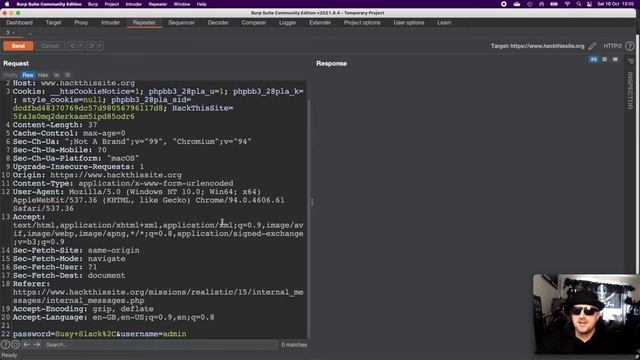Click the greyed-out Cancel button

click(50, 46)
